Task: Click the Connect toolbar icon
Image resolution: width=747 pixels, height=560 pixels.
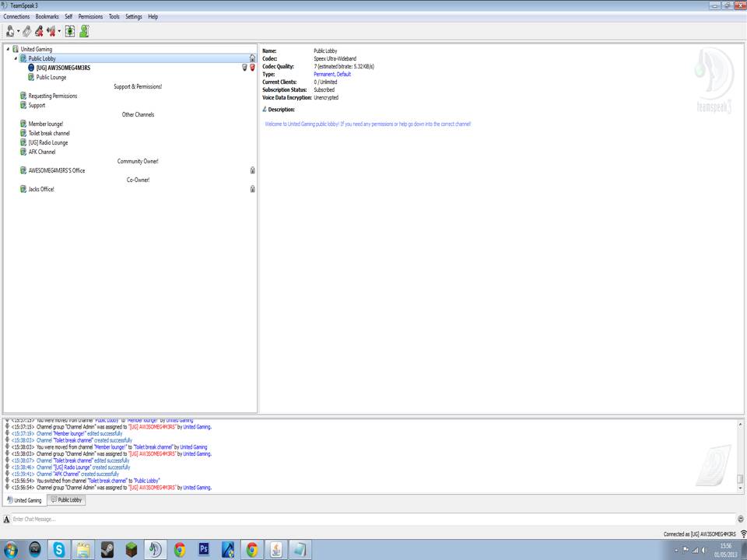Action: point(9,31)
